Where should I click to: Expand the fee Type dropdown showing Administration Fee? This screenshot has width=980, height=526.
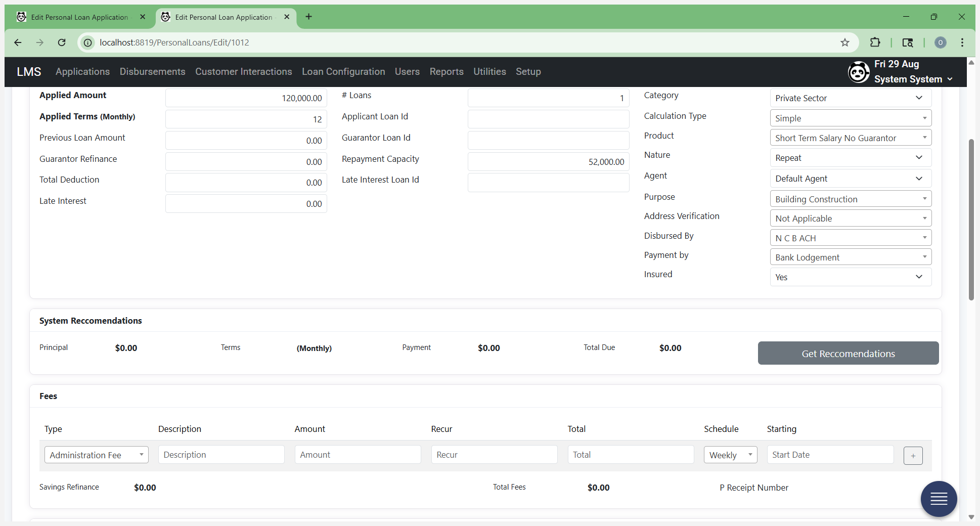[x=96, y=455]
